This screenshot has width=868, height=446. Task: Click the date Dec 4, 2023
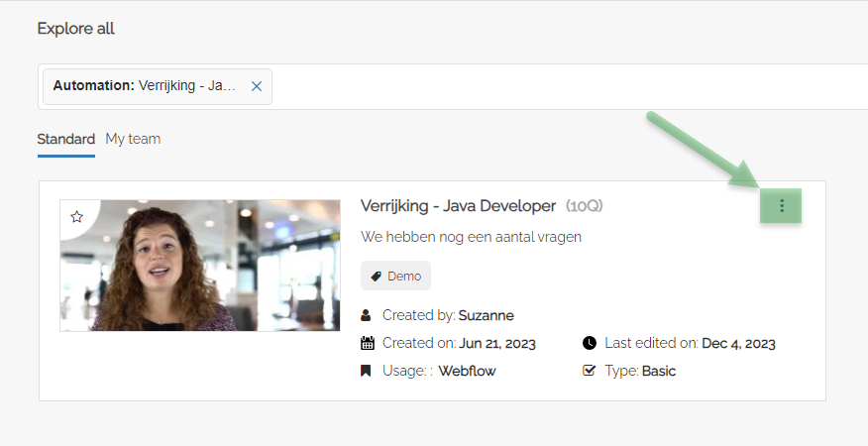point(738,344)
